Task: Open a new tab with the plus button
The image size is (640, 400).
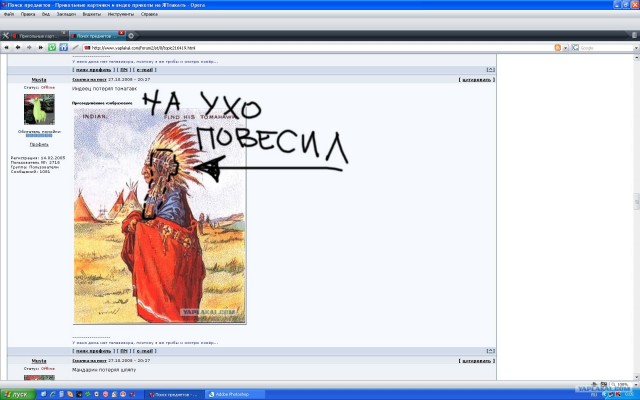Action: (131, 36)
